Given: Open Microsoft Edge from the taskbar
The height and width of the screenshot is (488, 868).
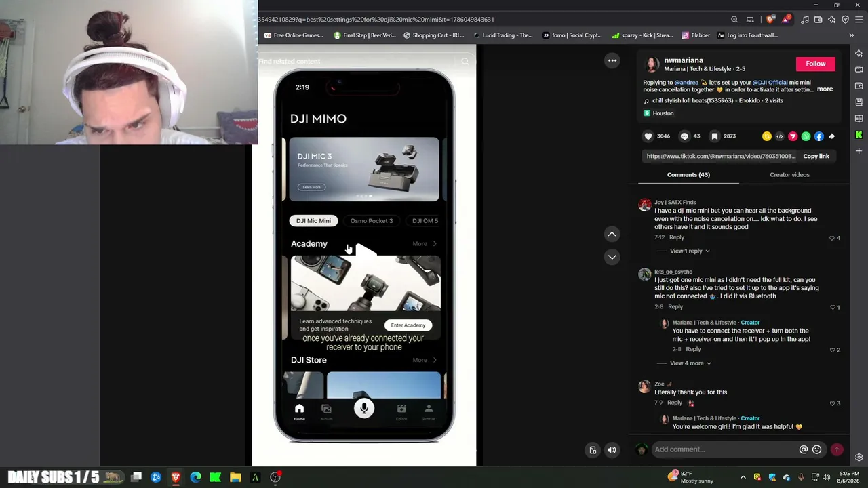Looking at the screenshot, I should [195, 477].
